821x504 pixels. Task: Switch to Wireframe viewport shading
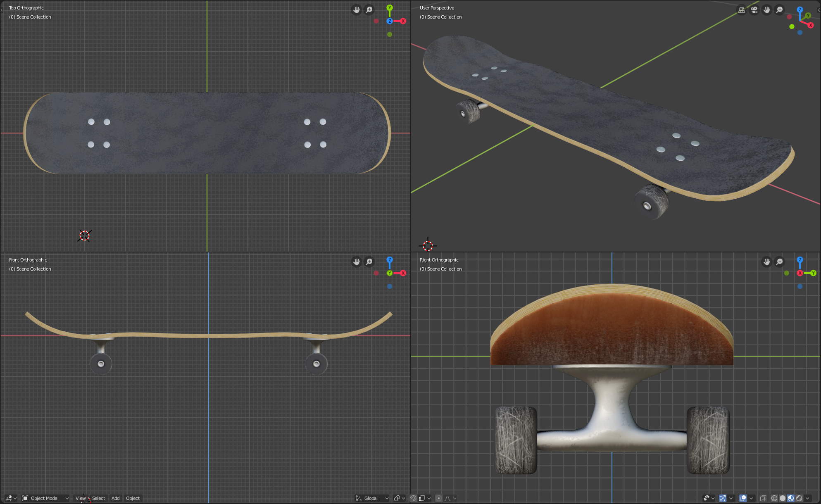click(x=774, y=498)
